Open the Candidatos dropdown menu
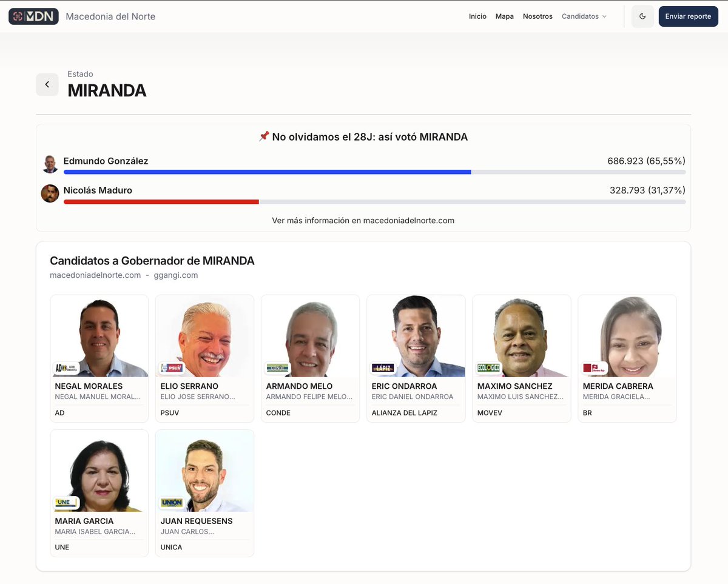This screenshot has width=728, height=584. click(x=584, y=16)
